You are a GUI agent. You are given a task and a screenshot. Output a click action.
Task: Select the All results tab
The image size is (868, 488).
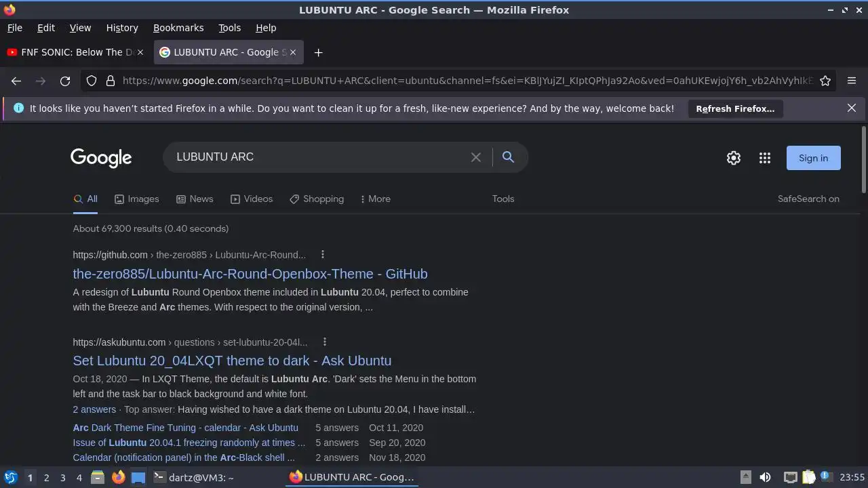point(85,199)
